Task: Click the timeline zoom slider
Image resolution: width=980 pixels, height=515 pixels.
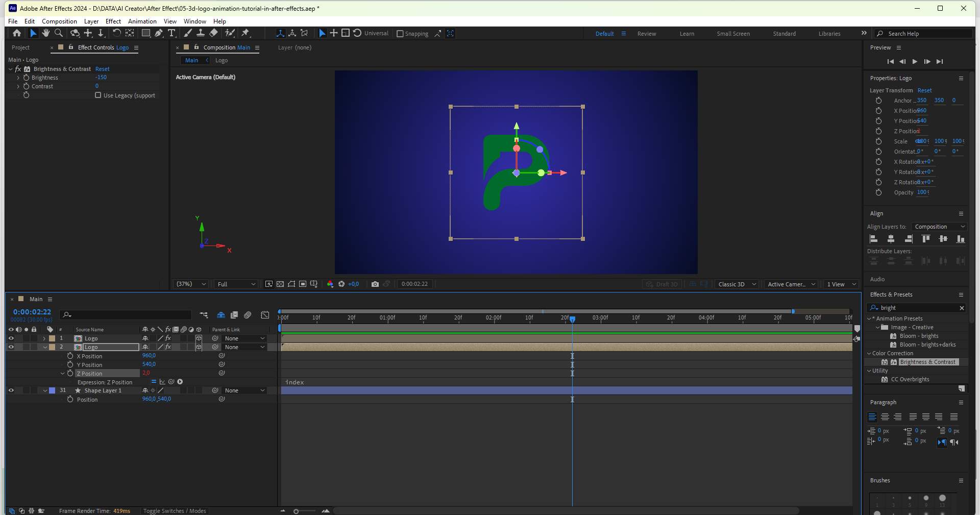Action: pyautogui.click(x=296, y=511)
